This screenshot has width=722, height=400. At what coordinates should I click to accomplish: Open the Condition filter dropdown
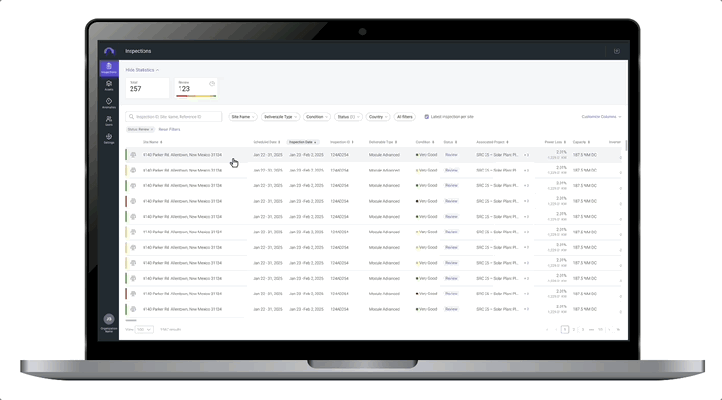[317, 117]
